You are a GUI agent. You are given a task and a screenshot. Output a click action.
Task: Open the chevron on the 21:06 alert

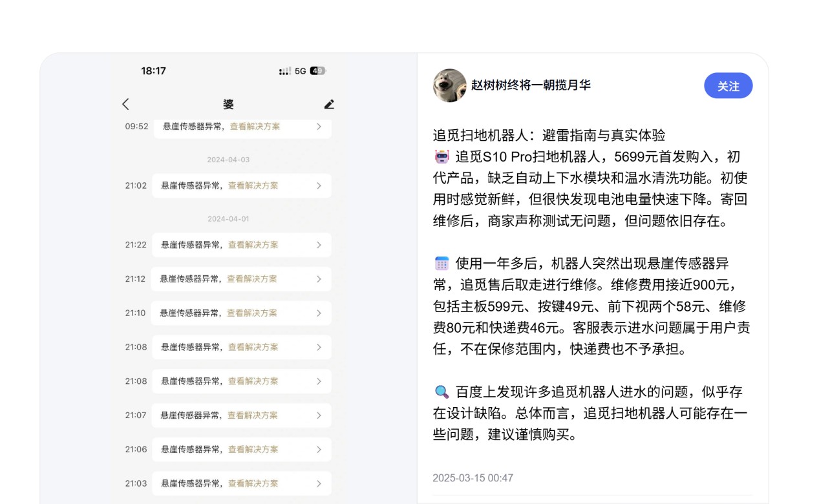[319, 449]
